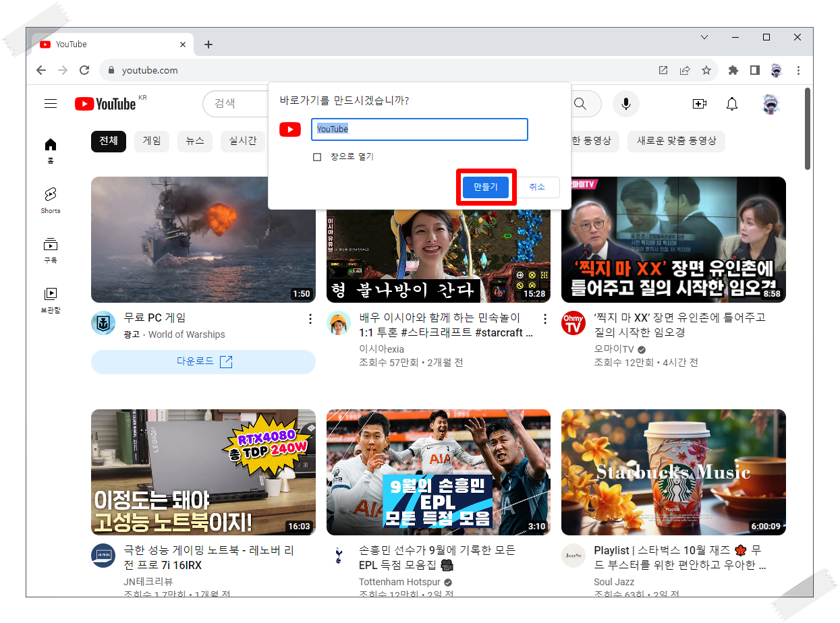Screen dimensions: 840x623
Task: Click the page vertical scrollbar
Action: click(x=808, y=129)
